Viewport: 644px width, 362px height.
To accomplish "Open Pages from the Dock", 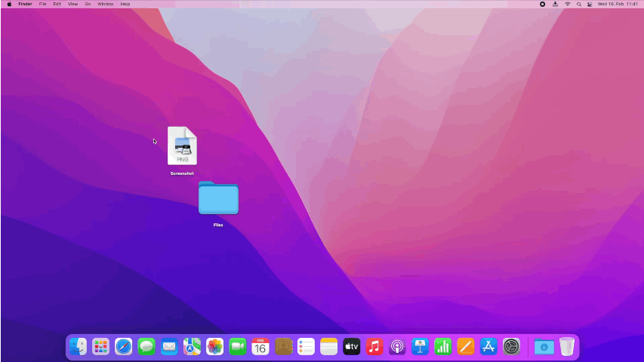I will pyautogui.click(x=465, y=347).
